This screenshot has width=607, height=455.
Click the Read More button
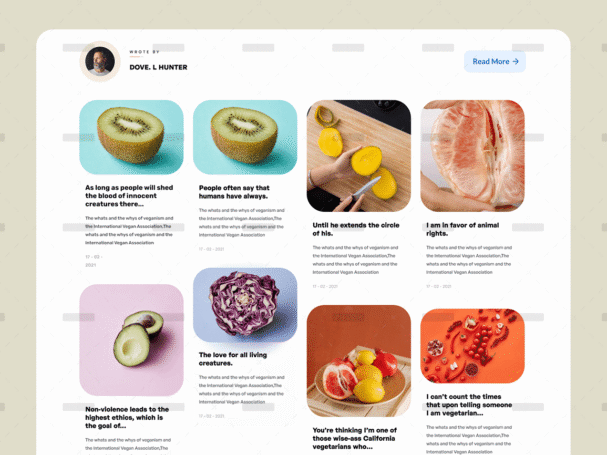(x=495, y=61)
